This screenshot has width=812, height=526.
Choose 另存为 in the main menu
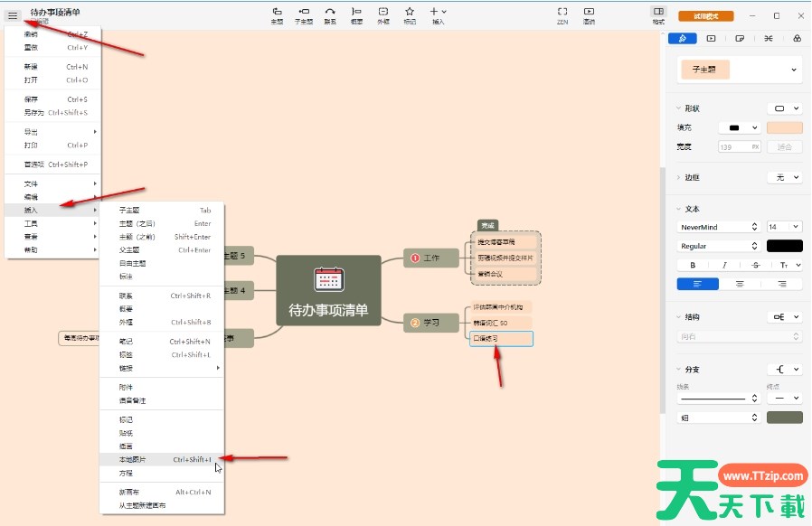[x=36, y=113]
